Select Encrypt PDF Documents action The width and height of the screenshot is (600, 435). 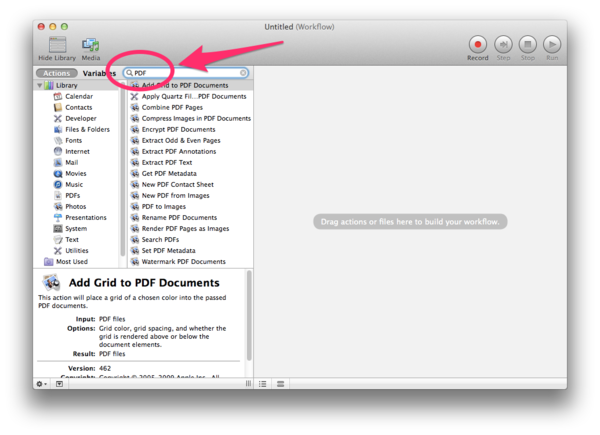click(x=190, y=129)
